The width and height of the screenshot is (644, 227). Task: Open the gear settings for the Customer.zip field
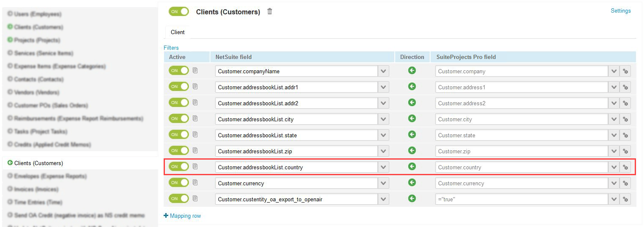625,151
